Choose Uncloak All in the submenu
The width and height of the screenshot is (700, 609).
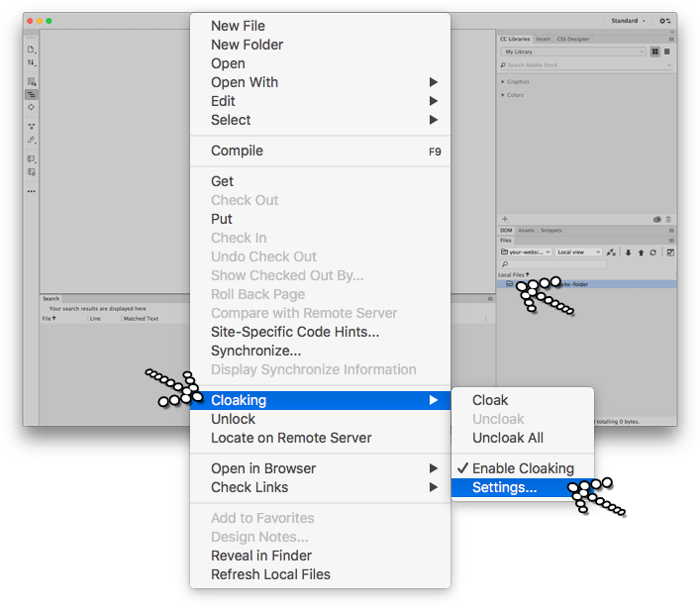[x=523, y=438]
